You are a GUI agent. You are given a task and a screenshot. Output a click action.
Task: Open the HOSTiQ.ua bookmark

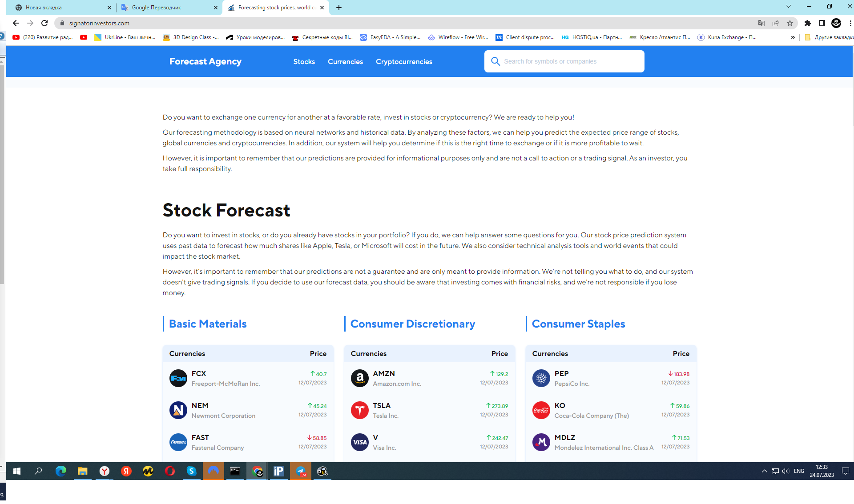click(592, 37)
